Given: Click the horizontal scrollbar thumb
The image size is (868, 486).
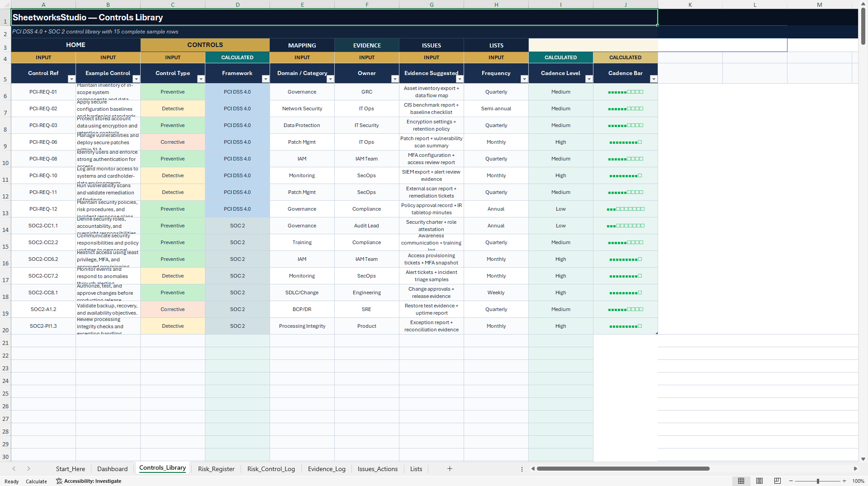Looking at the screenshot, I should pyautogui.click(x=623, y=469).
